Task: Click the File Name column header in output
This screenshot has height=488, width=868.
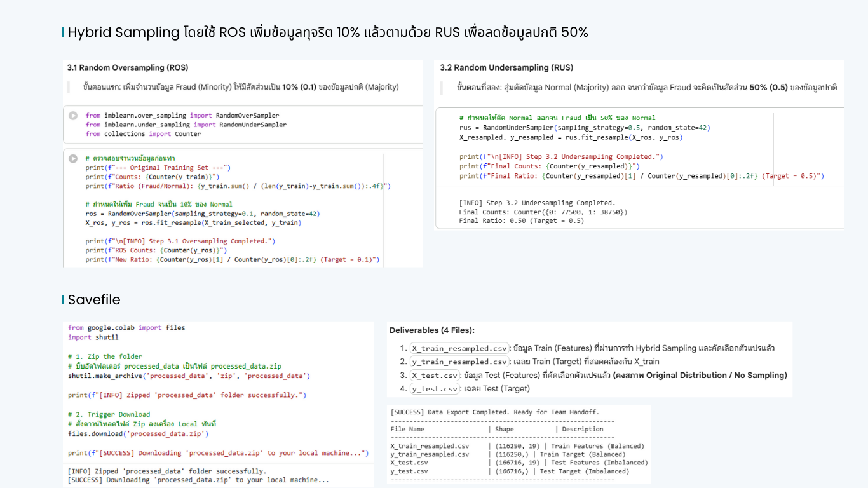Action: tap(407, 430)
